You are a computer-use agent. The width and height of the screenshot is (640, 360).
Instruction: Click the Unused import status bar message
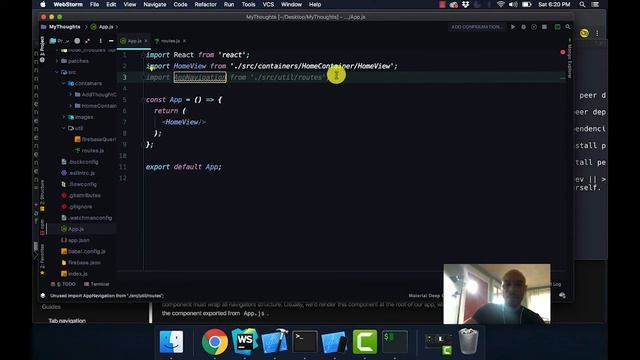pyautogui.click(x=107, y=296)
